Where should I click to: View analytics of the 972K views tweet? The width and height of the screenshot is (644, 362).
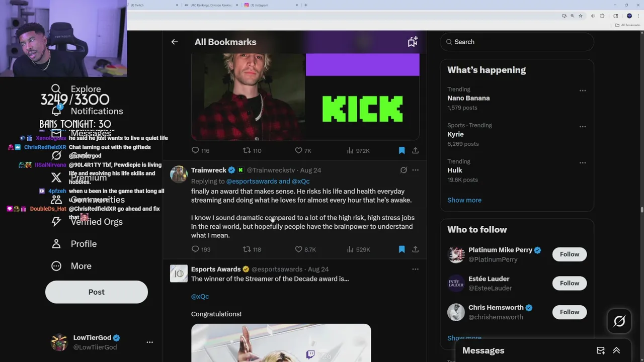point(358,150)
